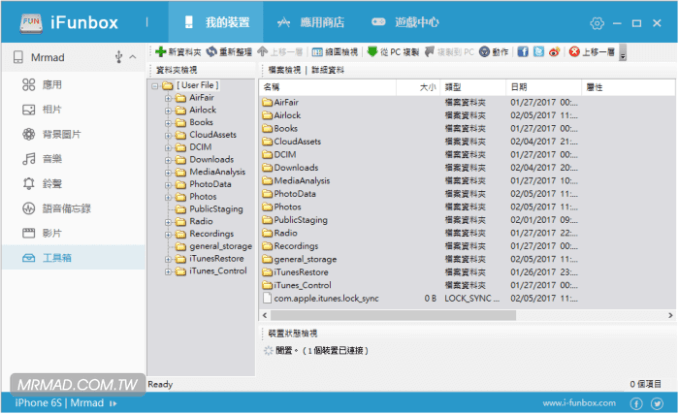Select general_storage in the folder tree
This screenshot has width=679, height=414.
point(220,246)
